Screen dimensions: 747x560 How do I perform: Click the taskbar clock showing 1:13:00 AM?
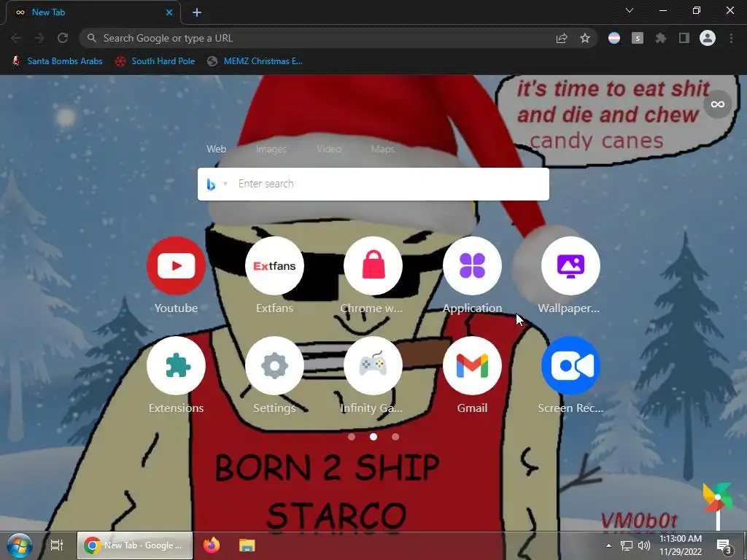pyautogui.click(x=681, y=545)
